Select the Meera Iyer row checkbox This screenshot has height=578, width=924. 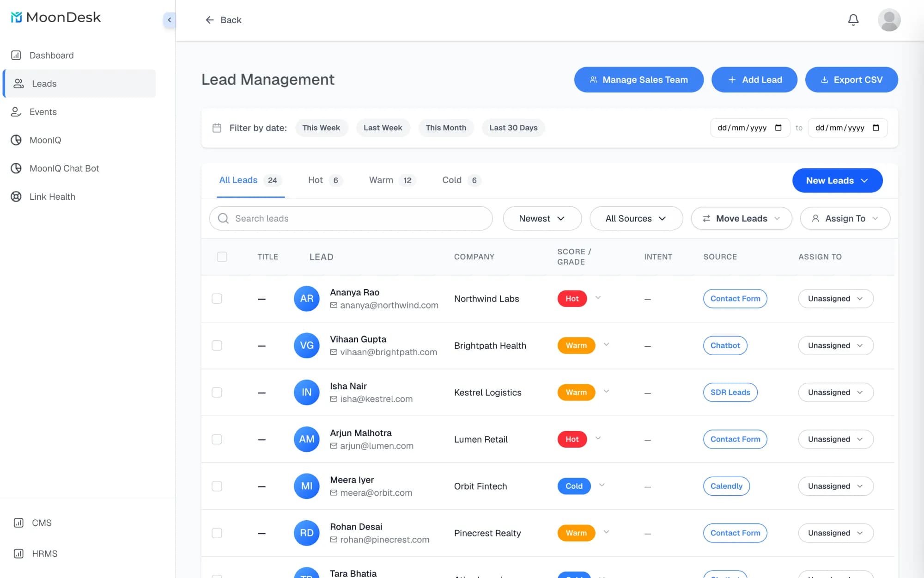[217, 486]
